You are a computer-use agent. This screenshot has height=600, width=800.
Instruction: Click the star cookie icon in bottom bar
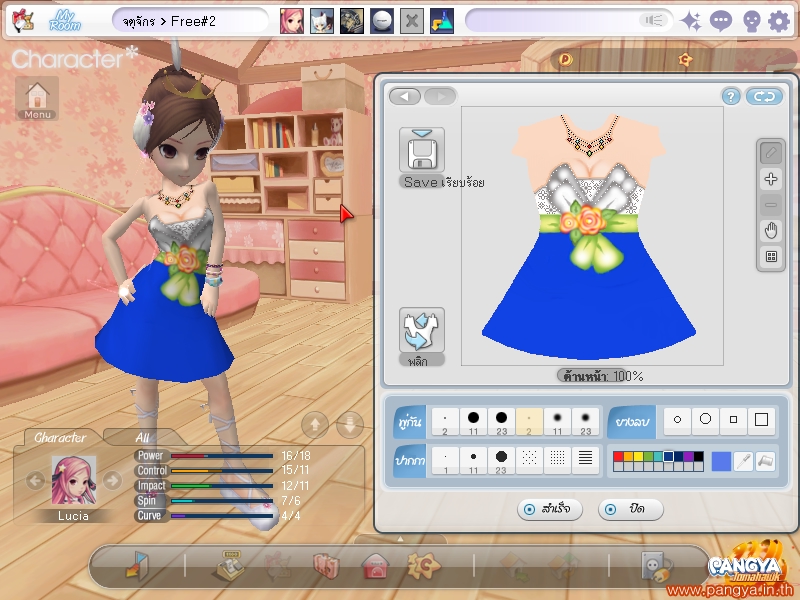[423, 565]
